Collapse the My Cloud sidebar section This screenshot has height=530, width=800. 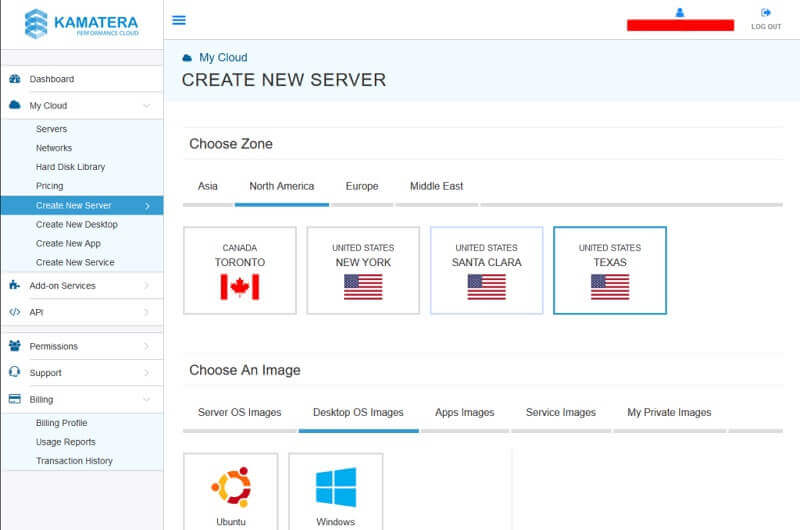pos(146,106)
